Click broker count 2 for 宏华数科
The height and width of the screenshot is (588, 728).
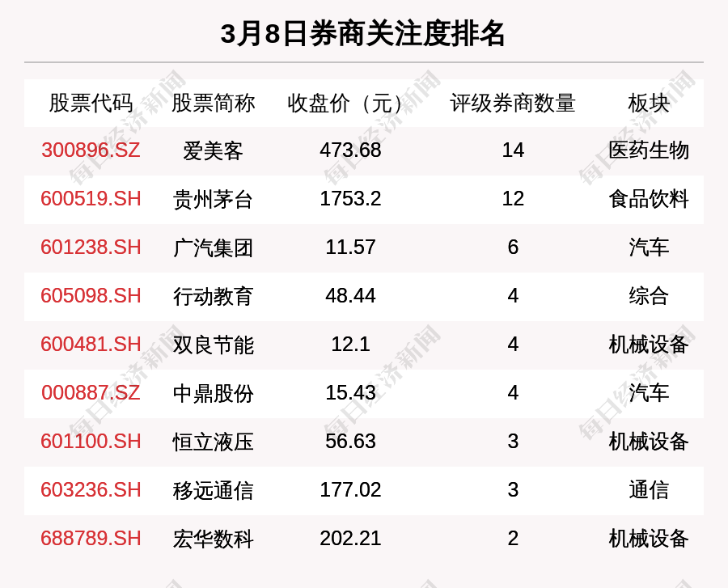tap(513, 539)
